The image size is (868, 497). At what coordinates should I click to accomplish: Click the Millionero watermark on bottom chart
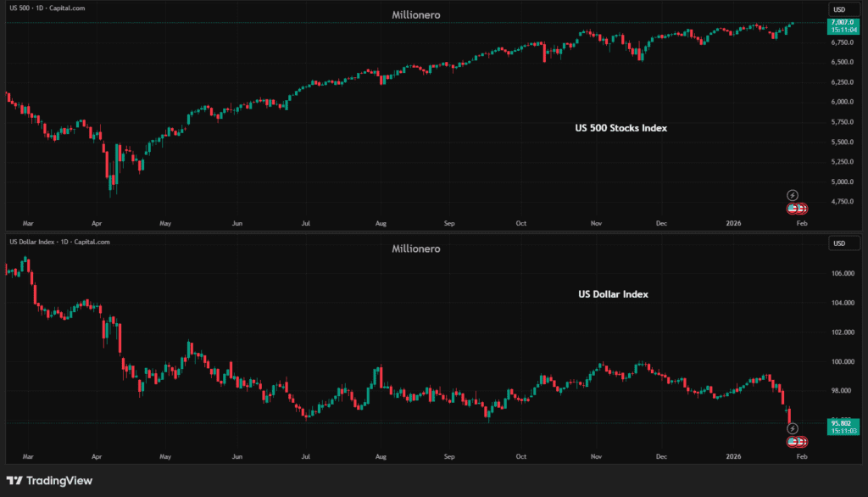(416, 248)
